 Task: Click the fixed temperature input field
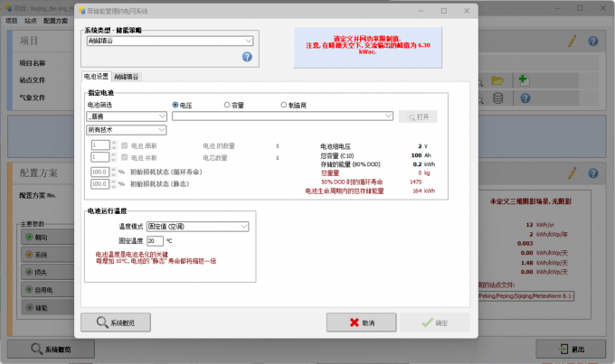tap(155, 241)
